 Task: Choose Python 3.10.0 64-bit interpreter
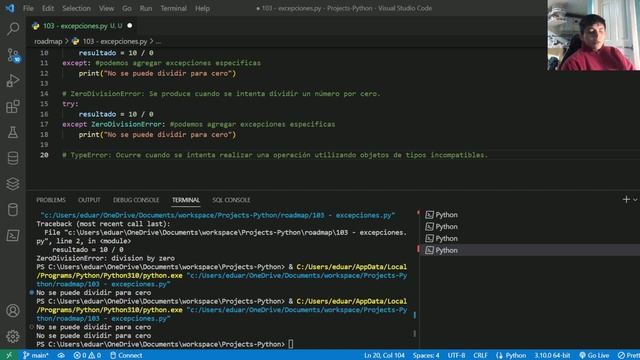click(x=552, y=355)
